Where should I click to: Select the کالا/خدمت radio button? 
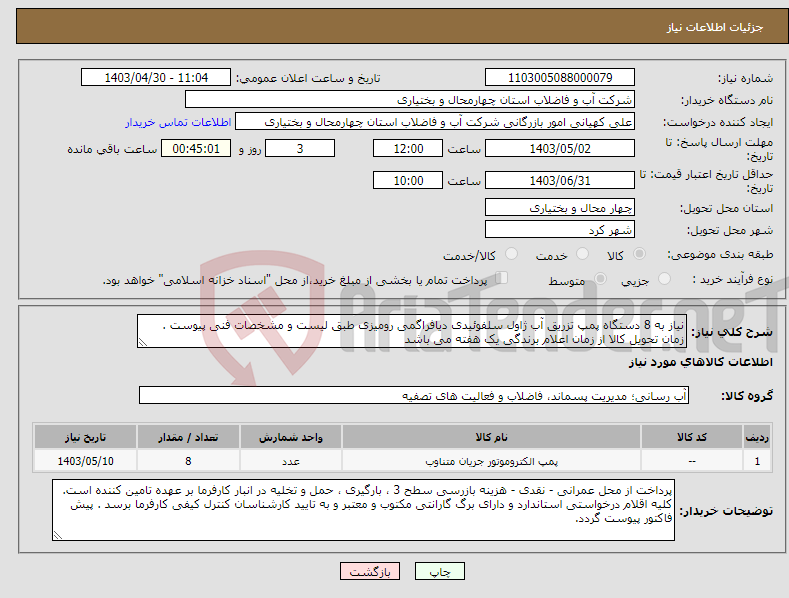tap(511, 254)
